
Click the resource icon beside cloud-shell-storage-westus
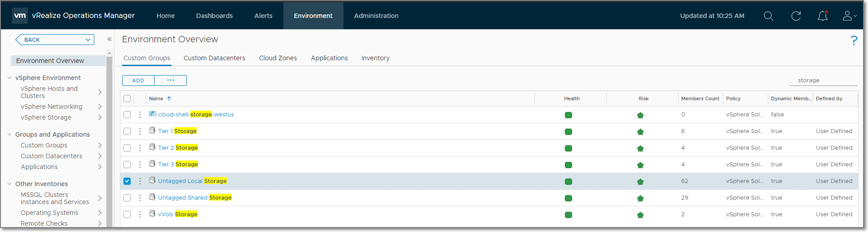coord(152,114)
